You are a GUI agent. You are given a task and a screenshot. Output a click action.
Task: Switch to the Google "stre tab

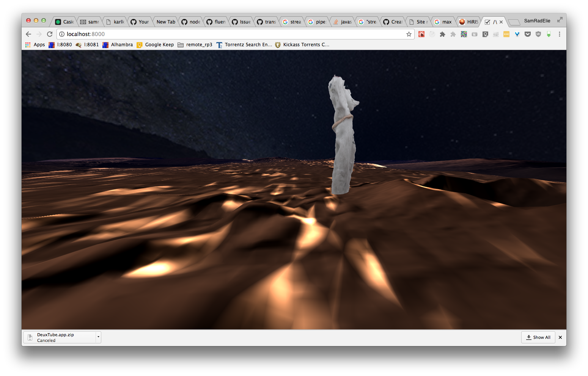tap(368, 22)
